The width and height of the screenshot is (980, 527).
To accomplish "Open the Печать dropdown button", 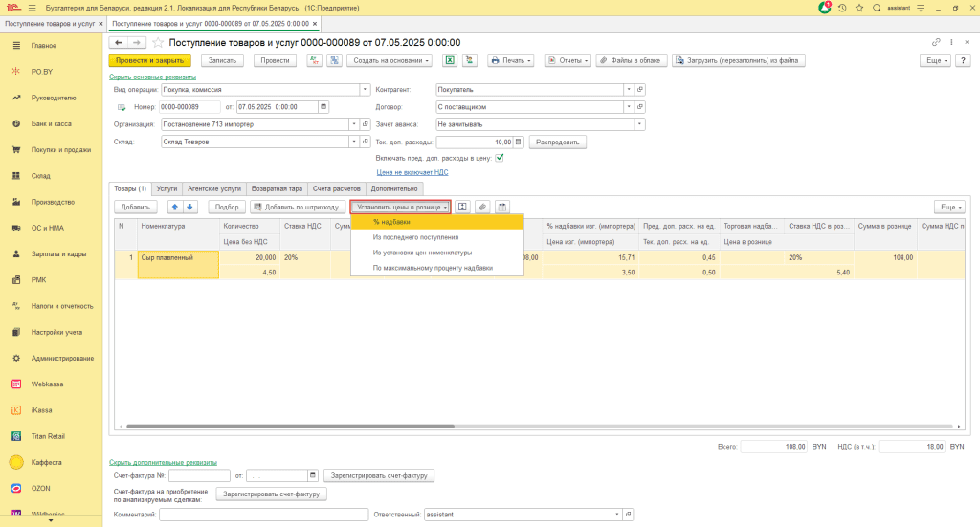I will click(511, 60).
